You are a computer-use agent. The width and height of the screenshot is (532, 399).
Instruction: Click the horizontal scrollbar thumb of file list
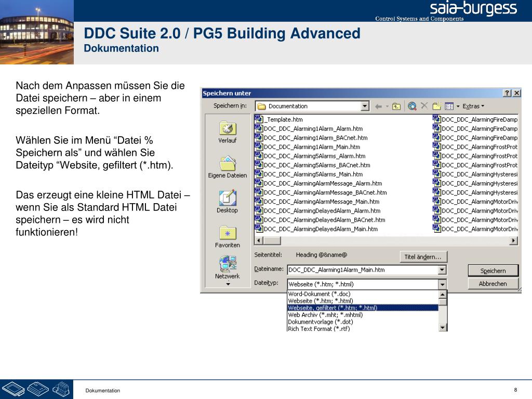272,241
